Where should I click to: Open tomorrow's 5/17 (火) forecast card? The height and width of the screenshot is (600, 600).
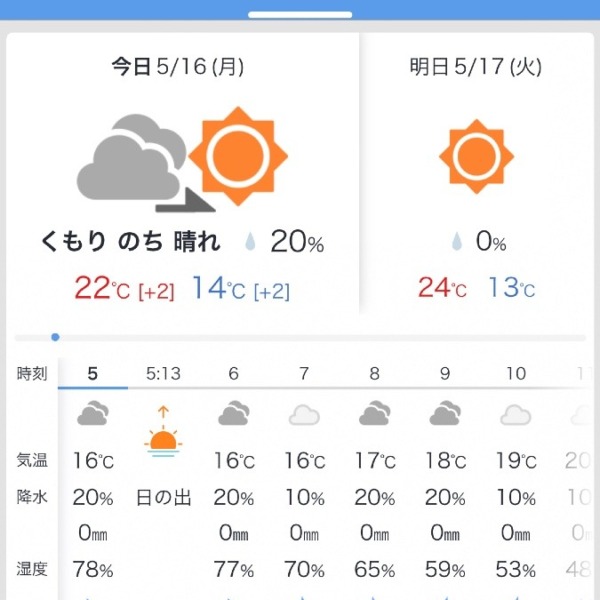point(476,173)
